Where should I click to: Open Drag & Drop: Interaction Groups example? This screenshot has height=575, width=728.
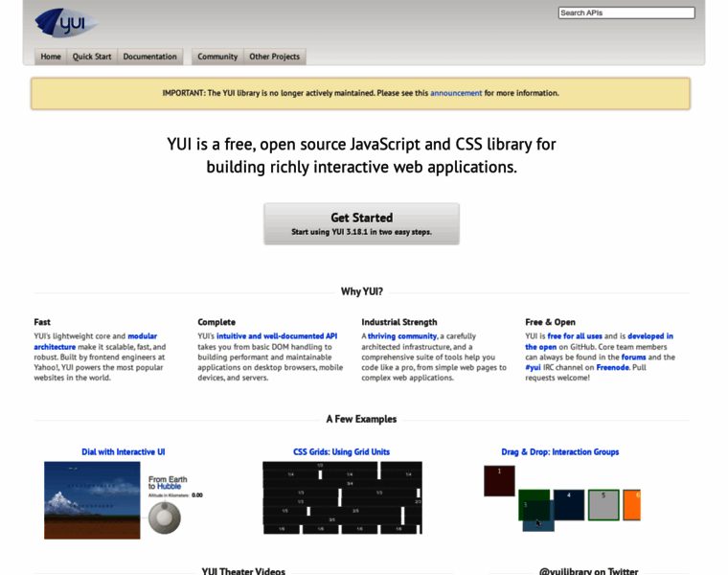click(560, 452)
